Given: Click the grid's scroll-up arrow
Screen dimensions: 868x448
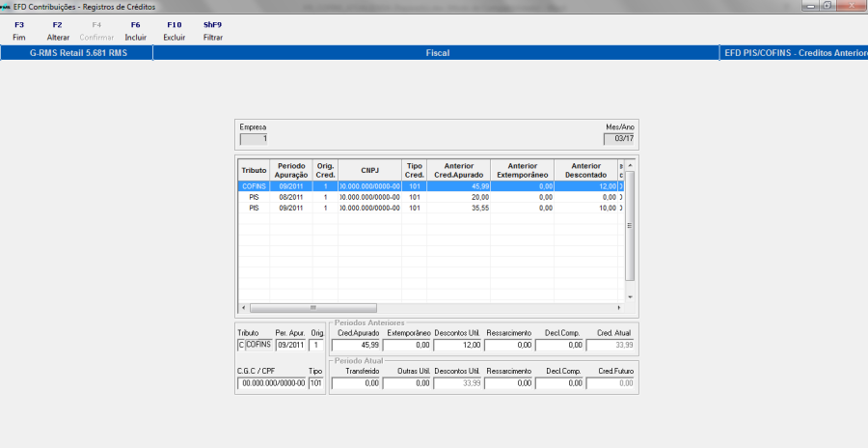Looking at the screenshot, I should tap(630, 165).
